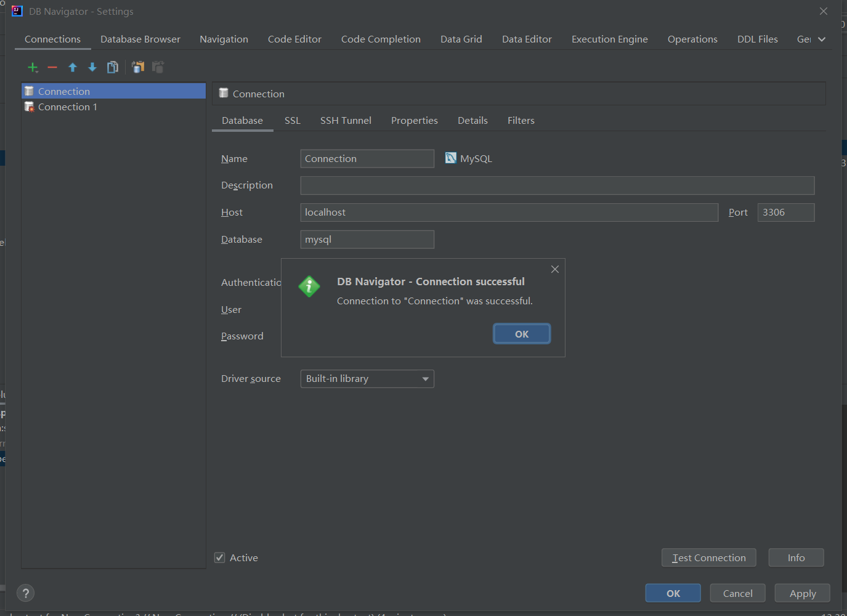Viewport: 847px width, 616px height.
Task: Move the connection up with the up arrow
Action: pyautogui.click(x=72, y=67)
